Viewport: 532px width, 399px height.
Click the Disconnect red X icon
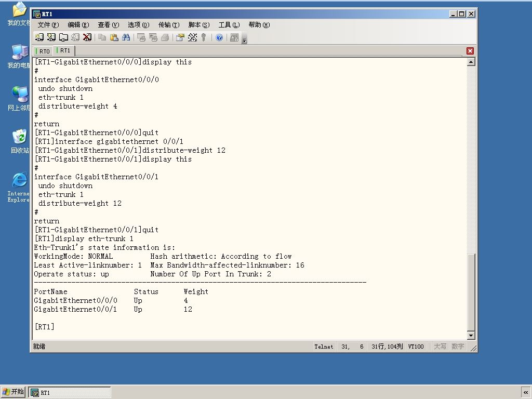pyautogui.click(x=87, y=37)
